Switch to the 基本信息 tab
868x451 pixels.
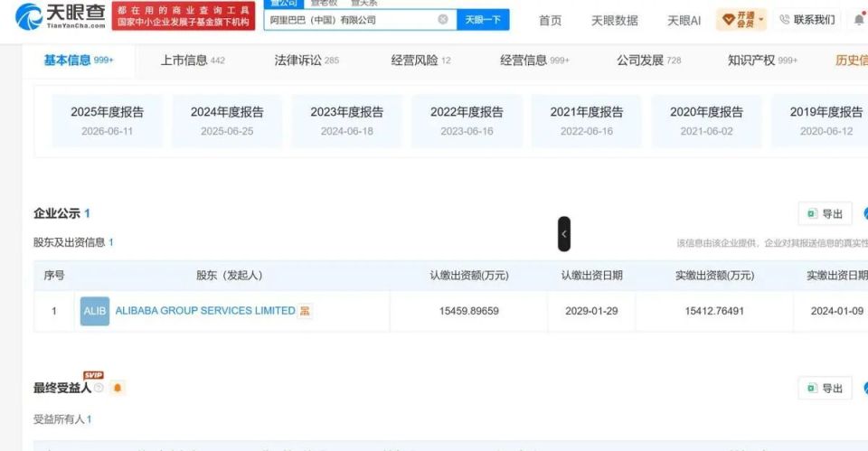79,61
